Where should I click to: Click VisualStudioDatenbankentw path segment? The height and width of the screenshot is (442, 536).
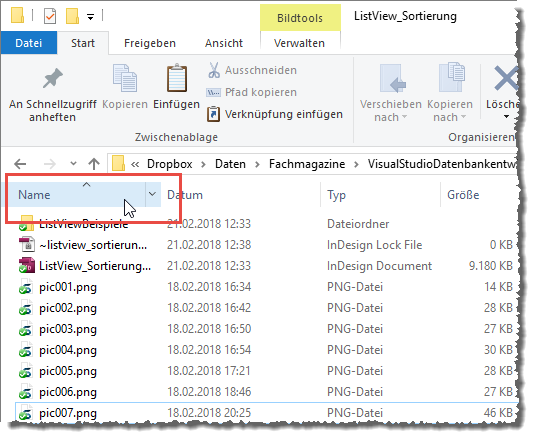(442, 164)
